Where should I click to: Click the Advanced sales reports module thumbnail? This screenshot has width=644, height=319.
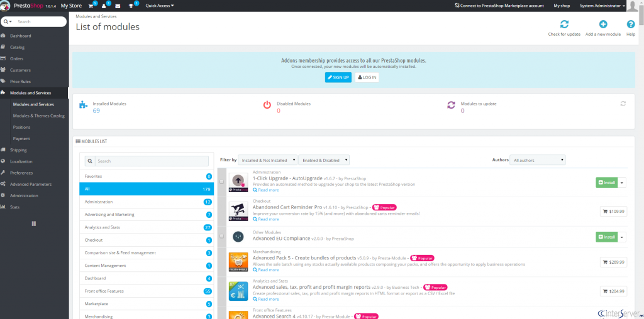(238, 291)
